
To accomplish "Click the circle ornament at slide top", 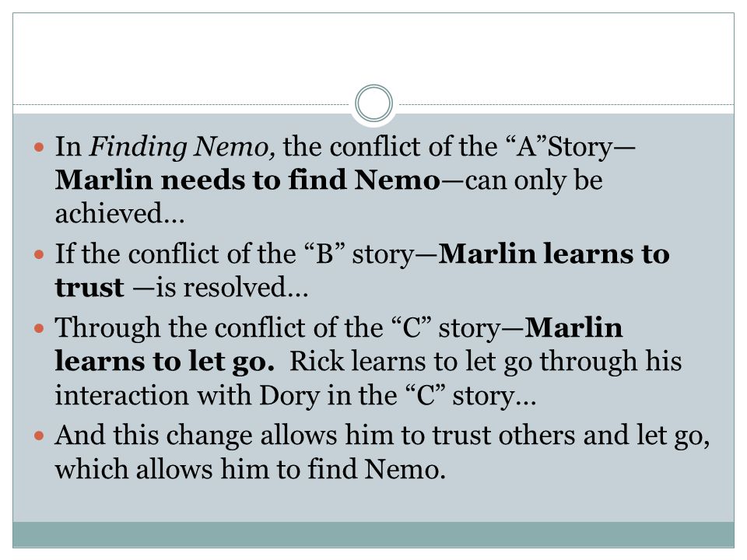I will click(374, 103).
